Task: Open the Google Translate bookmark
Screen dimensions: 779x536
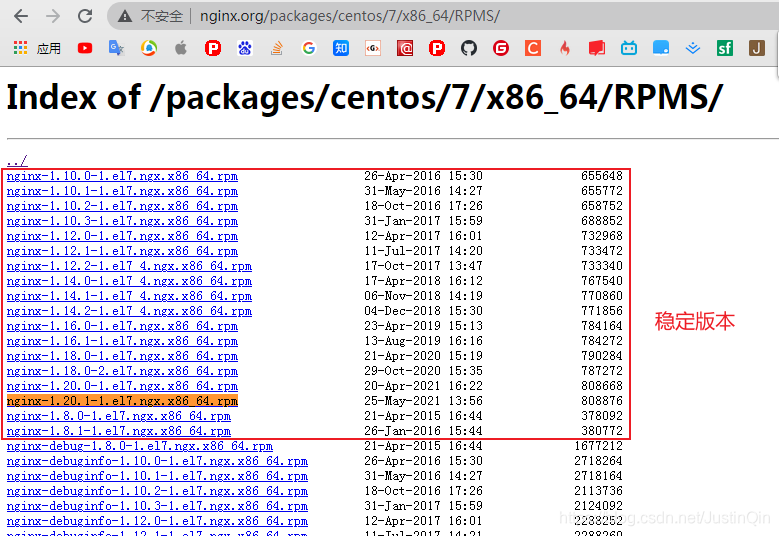Action: coord(116,48)
